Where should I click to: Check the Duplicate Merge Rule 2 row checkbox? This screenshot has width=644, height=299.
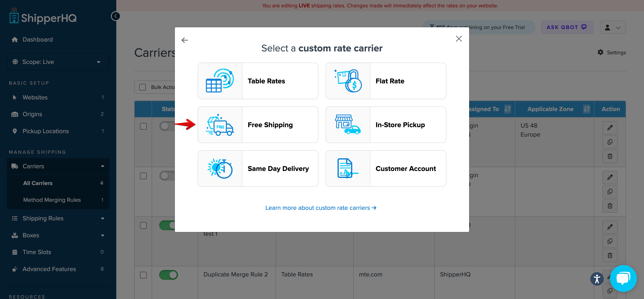point(143,275)
